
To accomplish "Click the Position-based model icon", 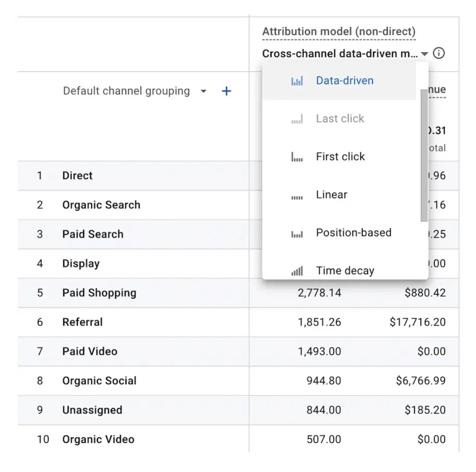I will (298, 232).
